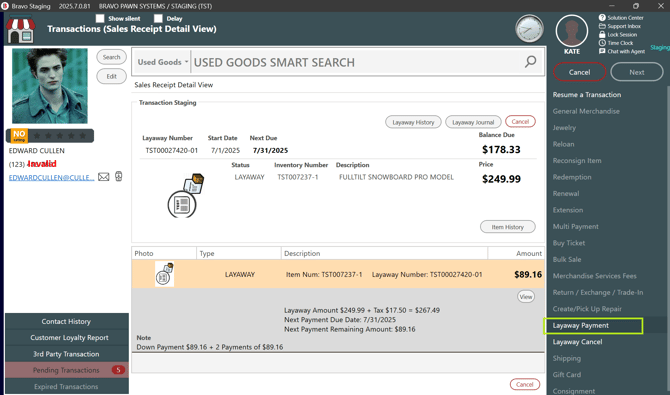Click layaway number TST00027420-01 in staging

tap(172, 150)
